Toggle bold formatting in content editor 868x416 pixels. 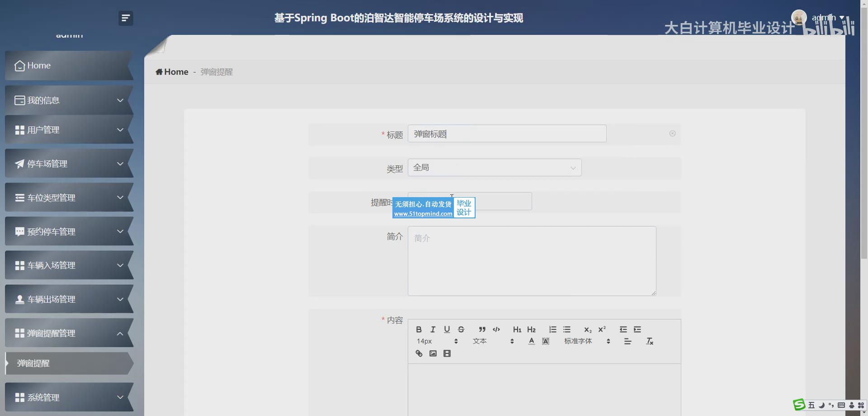click(419, 329)
